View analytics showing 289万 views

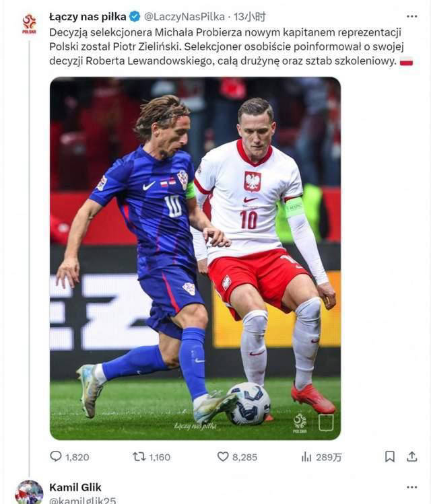coord(306,457)
